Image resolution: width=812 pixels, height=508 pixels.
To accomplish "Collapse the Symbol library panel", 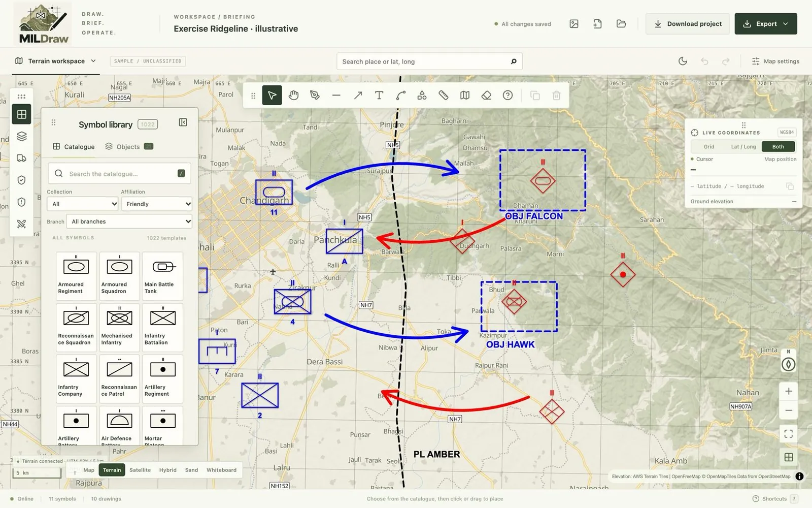I will 183,122.
